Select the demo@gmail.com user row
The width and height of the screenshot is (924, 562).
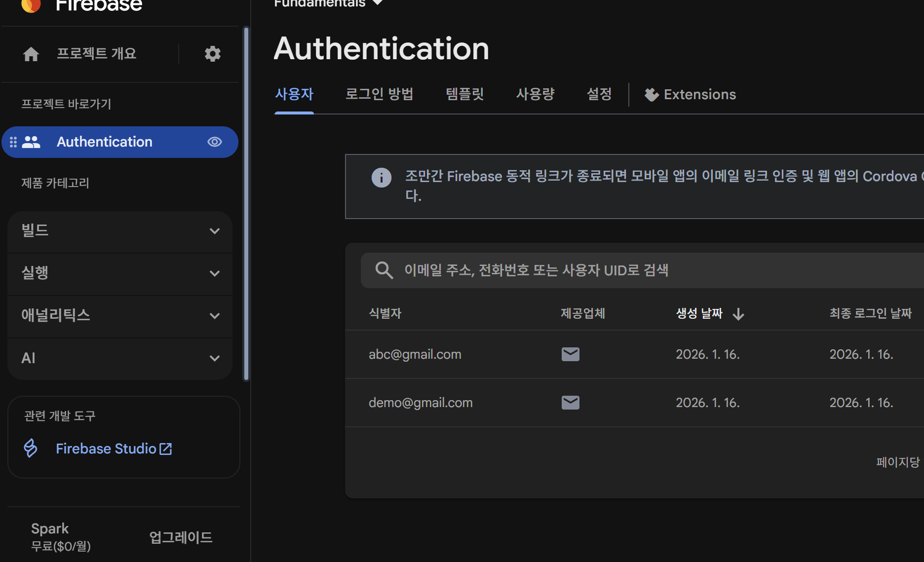point(634,403)
